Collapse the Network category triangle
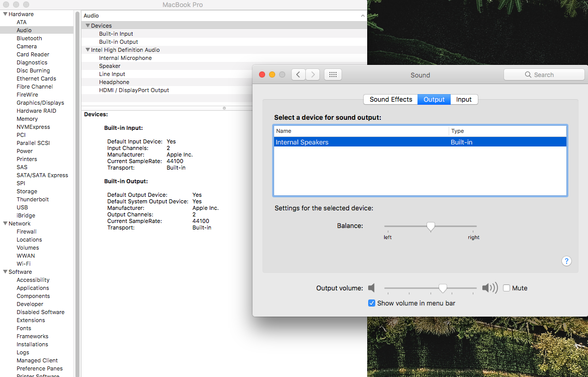The image size is (588, 377). point(5,223)
